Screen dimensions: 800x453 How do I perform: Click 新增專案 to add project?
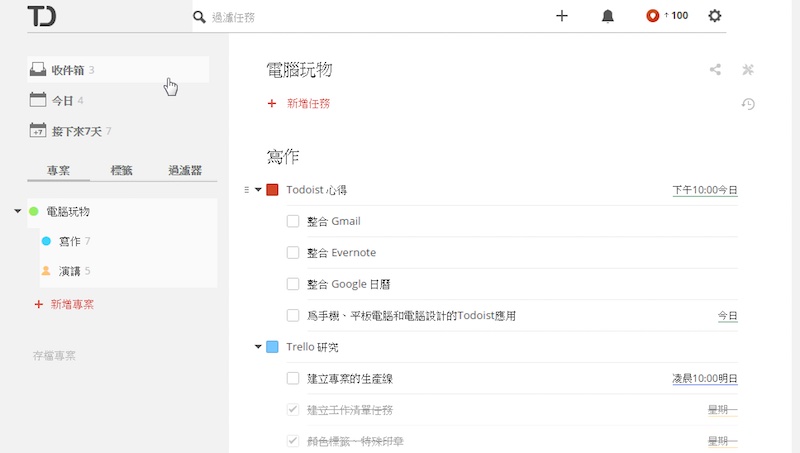(72, 305)
